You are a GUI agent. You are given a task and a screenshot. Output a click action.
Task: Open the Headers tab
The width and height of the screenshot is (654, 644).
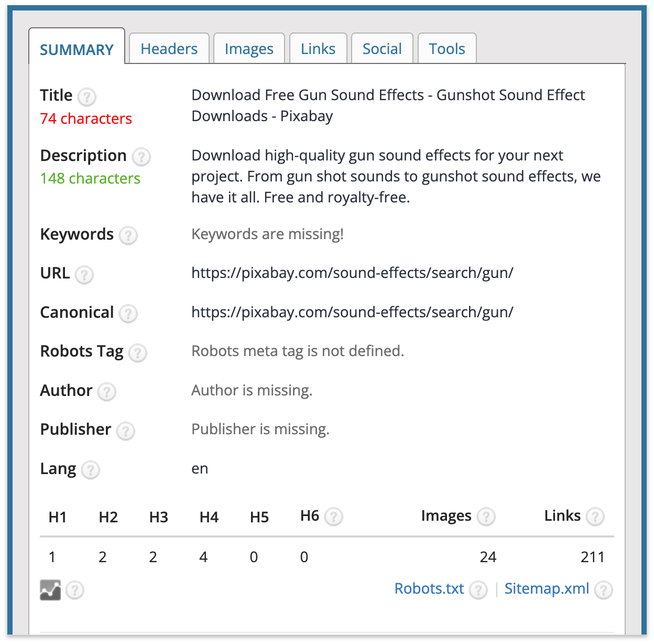click(169, 48)
